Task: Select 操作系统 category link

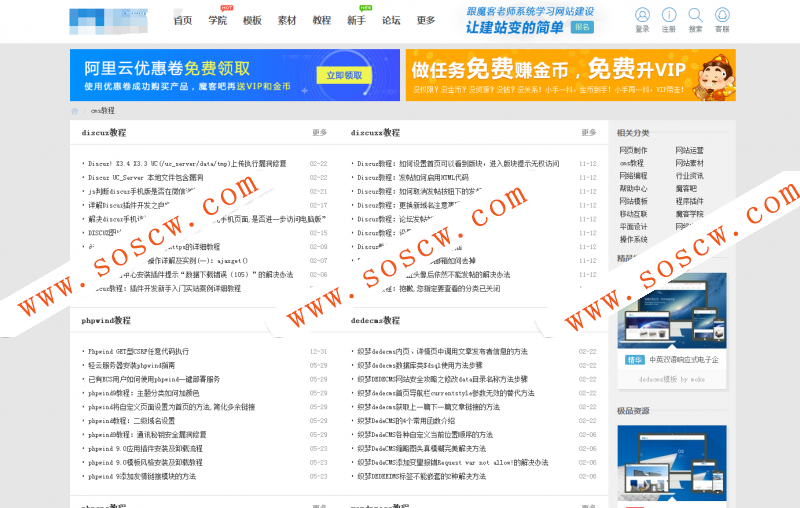Action: pyautogui.click(x=633, y=240)
